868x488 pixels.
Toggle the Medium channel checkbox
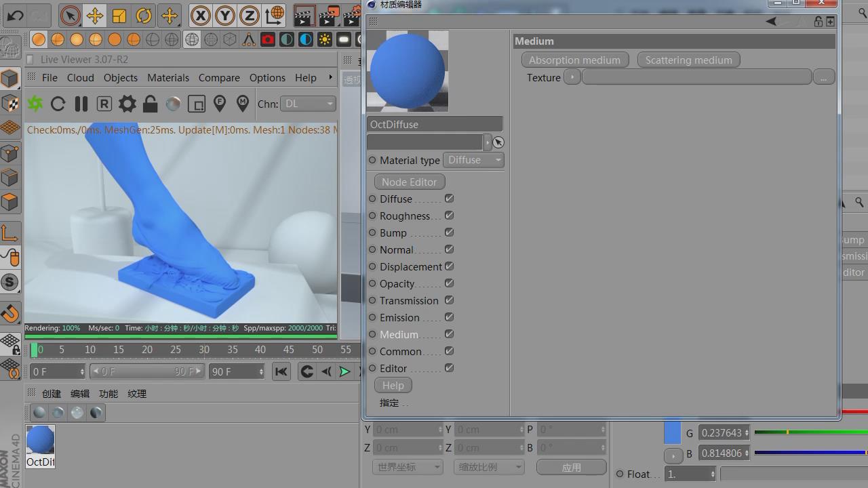point(449,334)
